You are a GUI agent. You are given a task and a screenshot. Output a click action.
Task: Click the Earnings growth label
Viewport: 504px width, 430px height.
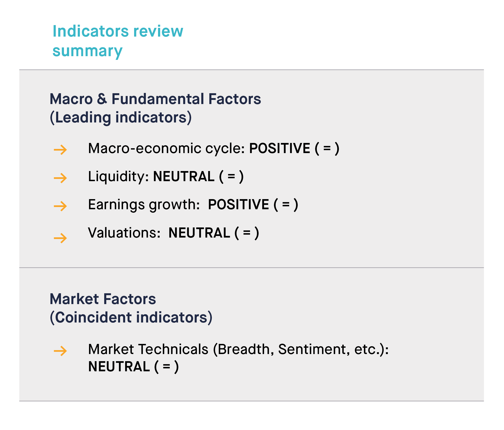(144, 204)
